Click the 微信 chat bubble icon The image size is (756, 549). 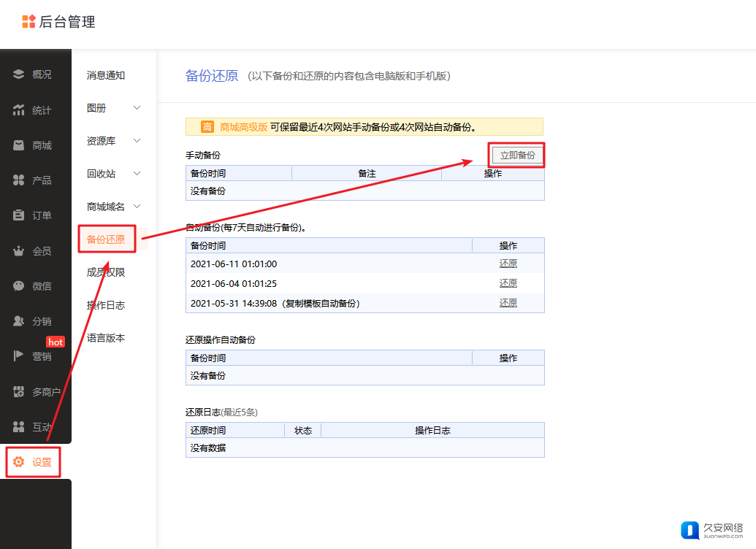click(19, 286)
